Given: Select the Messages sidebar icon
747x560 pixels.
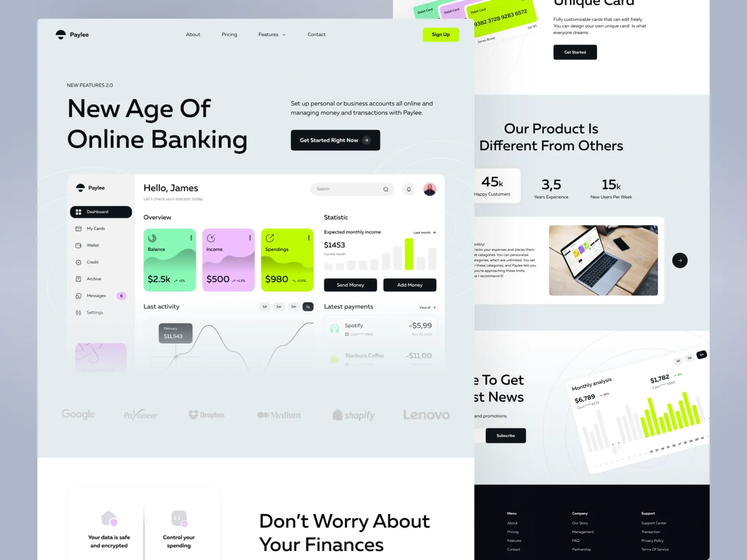Looking at the screenshot, I should pos(78,296).
